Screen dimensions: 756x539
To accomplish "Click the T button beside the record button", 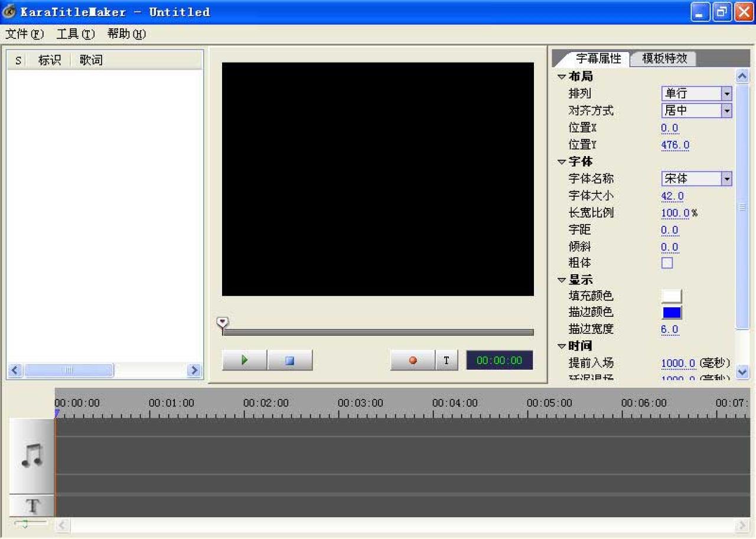I will (x=447, y=360).
